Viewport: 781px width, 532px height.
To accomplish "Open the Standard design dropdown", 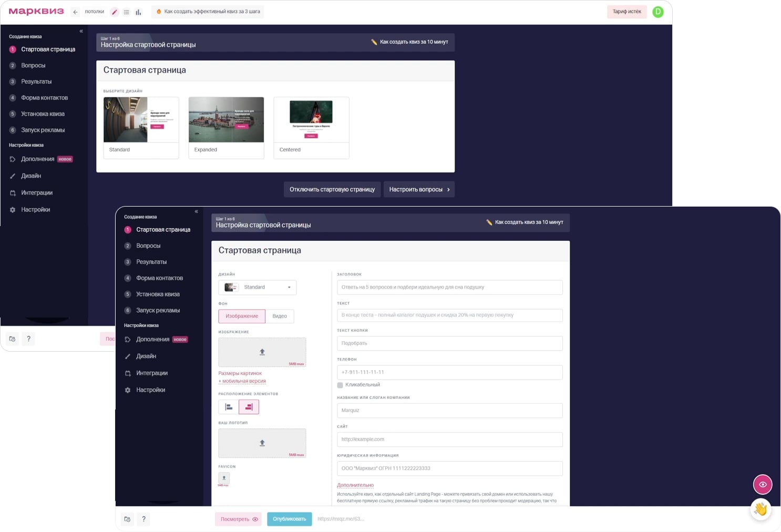I will point(258,288).
